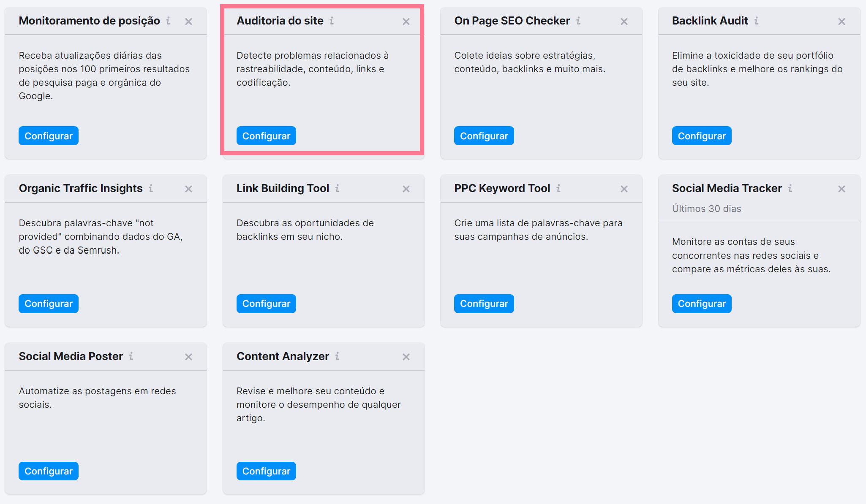Configure Organic Traffic Insights

tap(48, 303)
